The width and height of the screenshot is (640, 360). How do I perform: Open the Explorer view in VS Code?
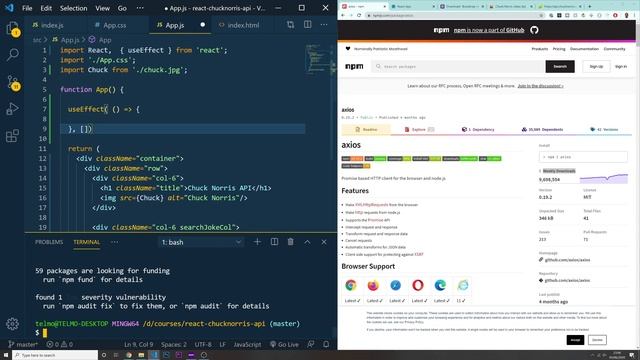coord(12,29)
